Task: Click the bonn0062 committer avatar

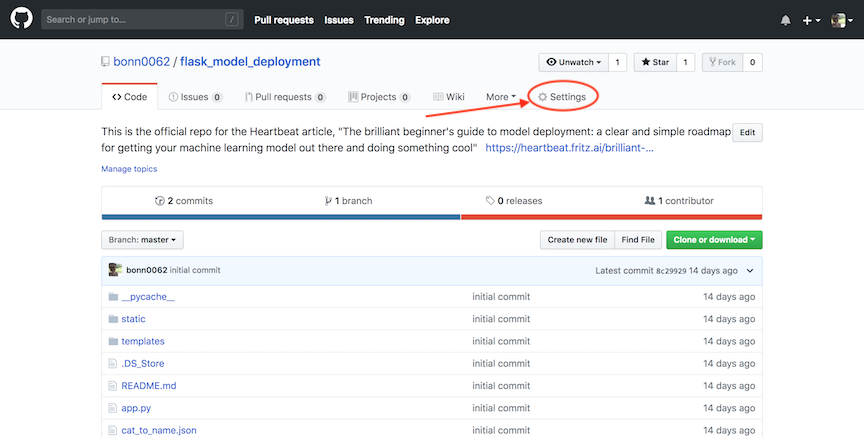Action: tap(115, 270)
